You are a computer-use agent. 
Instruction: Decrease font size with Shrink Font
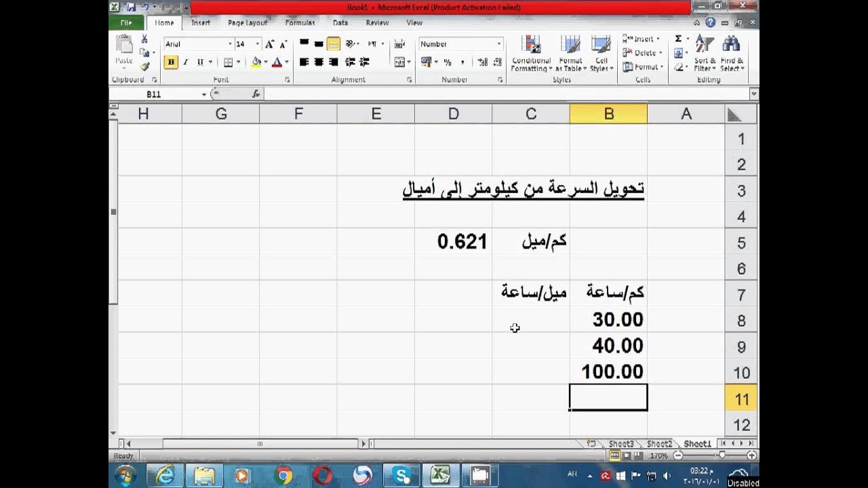283,44
